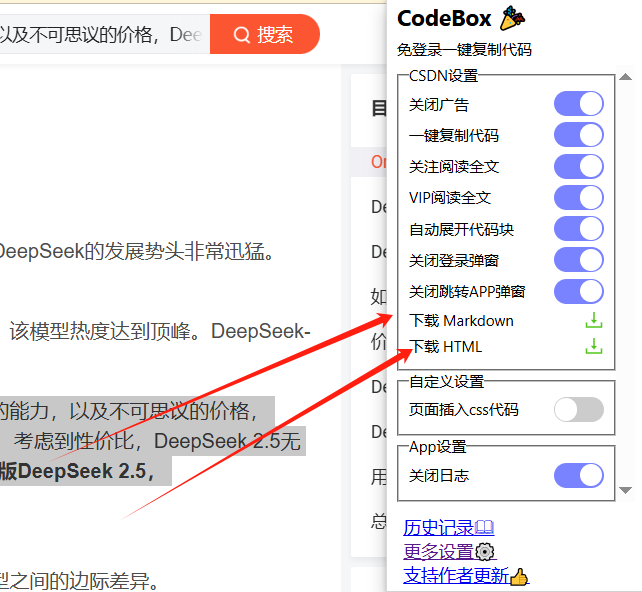
Task: Click the highlighted text 版DeepSeek 2.5
Action: (76, 471)
